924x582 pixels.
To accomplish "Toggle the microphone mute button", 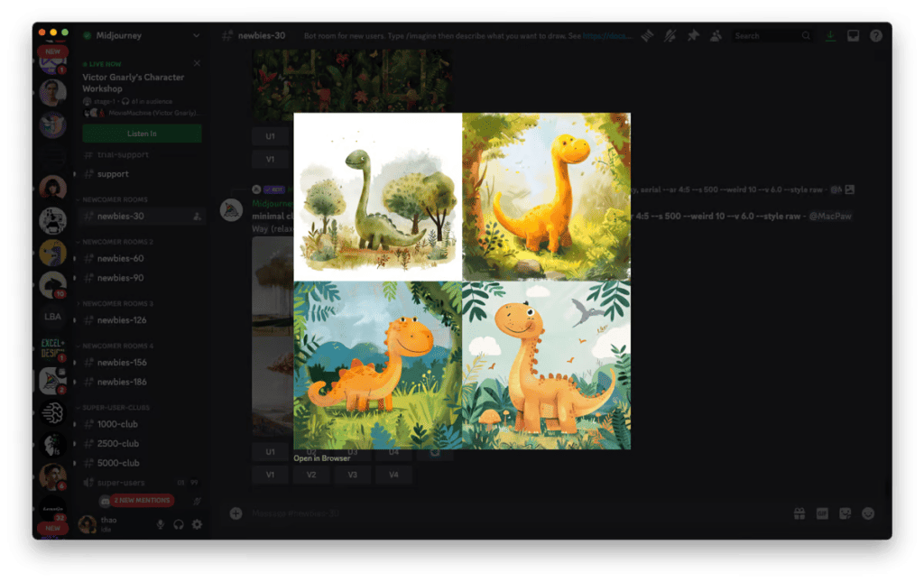I will click(161, 524).
